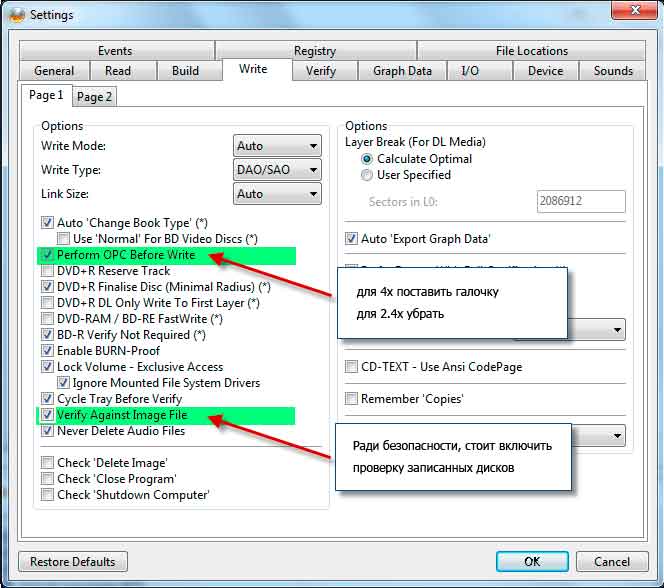This screenshot has height=588, width=664.
Task: Switch to the Verify tab
Action: 321,71
